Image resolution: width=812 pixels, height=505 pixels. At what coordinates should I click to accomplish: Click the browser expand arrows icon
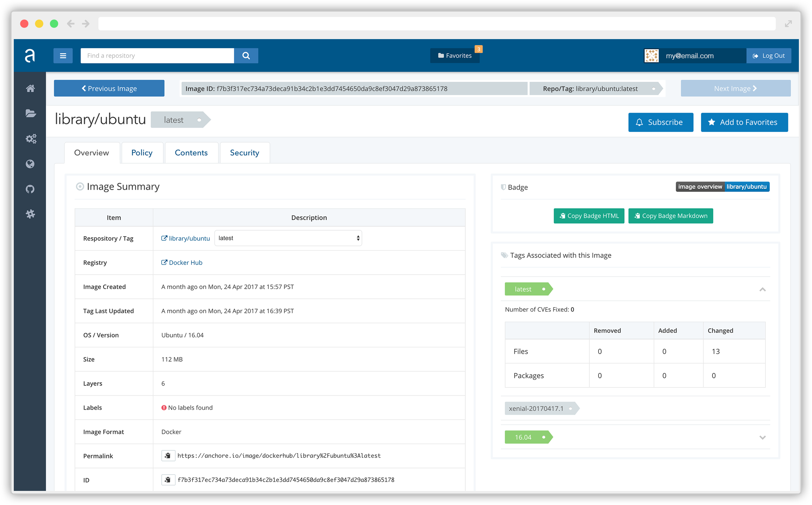tap(788, 24)
